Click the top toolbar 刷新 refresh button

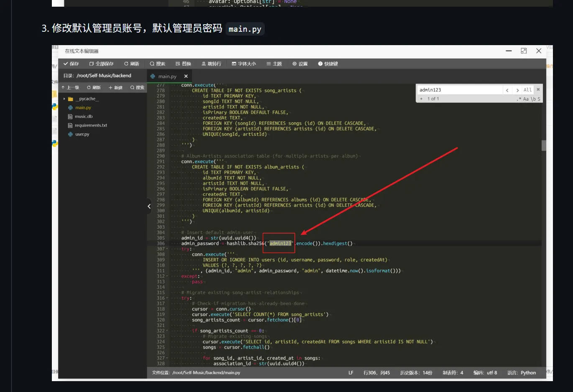point(132,64)
